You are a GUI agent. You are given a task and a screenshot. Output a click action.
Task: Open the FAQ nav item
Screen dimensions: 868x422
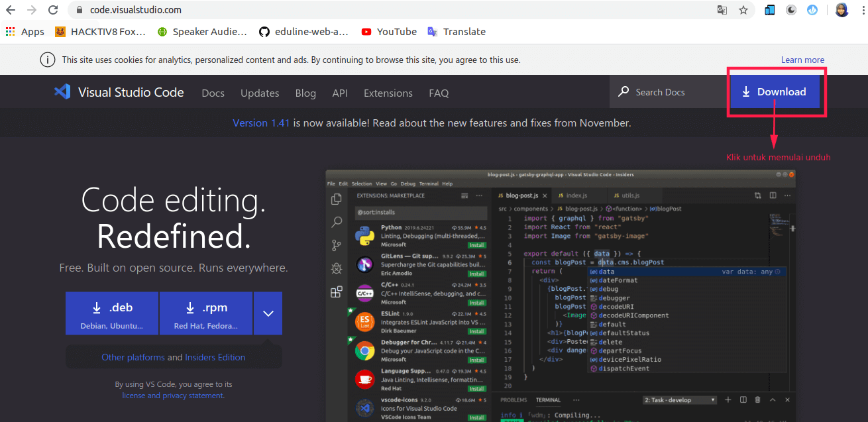click(439, 93)
